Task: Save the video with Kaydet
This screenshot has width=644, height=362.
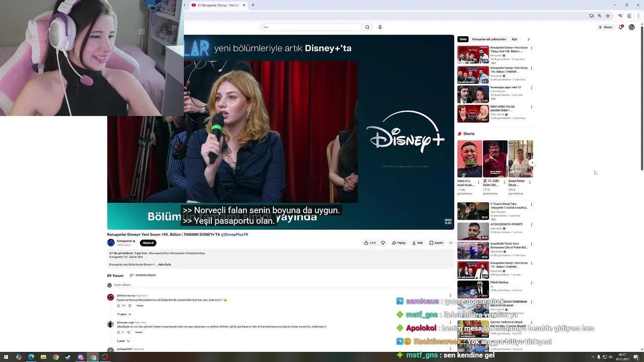Action: [x=436, y=243]
